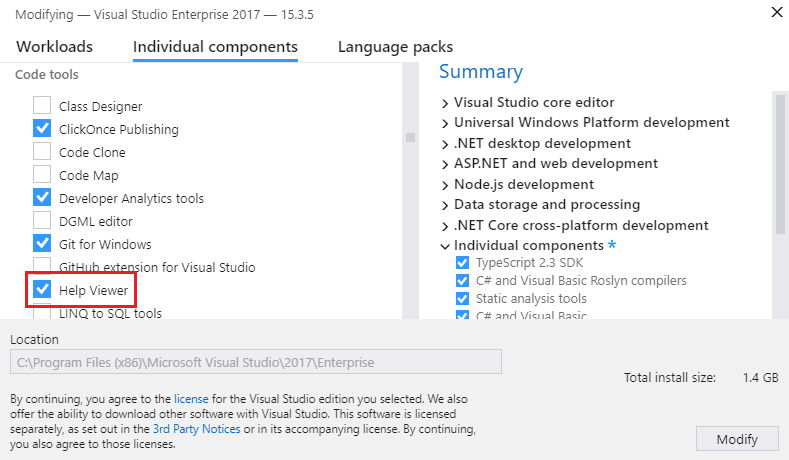Close the Visual Studio installer dialog
789x460 pixels.
[x=777, y=12]
